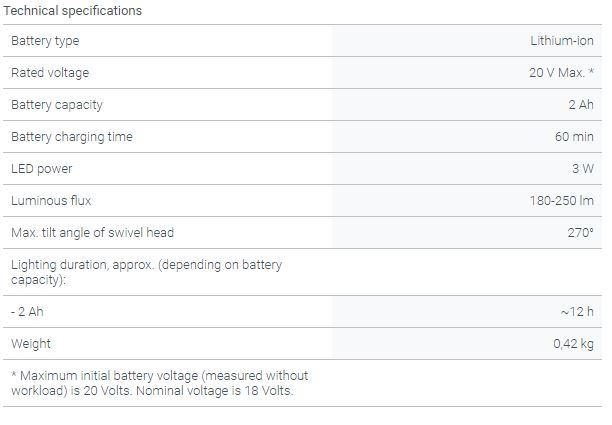Click the ~12 h duration value
The height and width of the screenshot is (425, 612).
577,312
